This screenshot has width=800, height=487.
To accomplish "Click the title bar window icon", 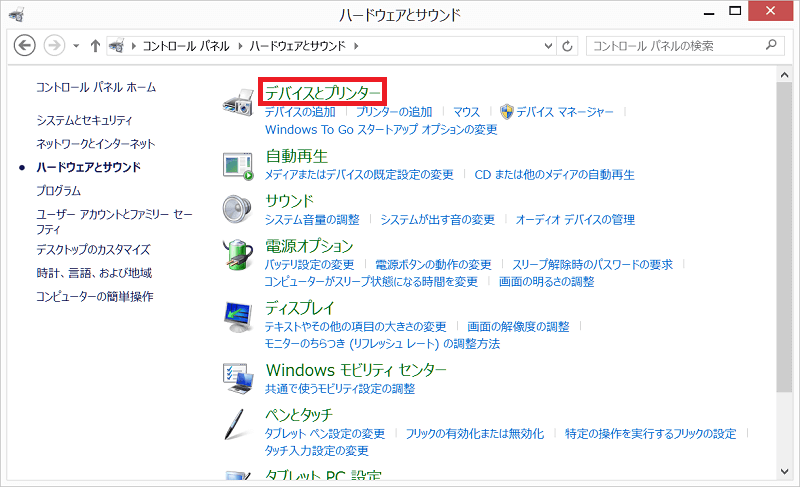I will pos(17,14).
